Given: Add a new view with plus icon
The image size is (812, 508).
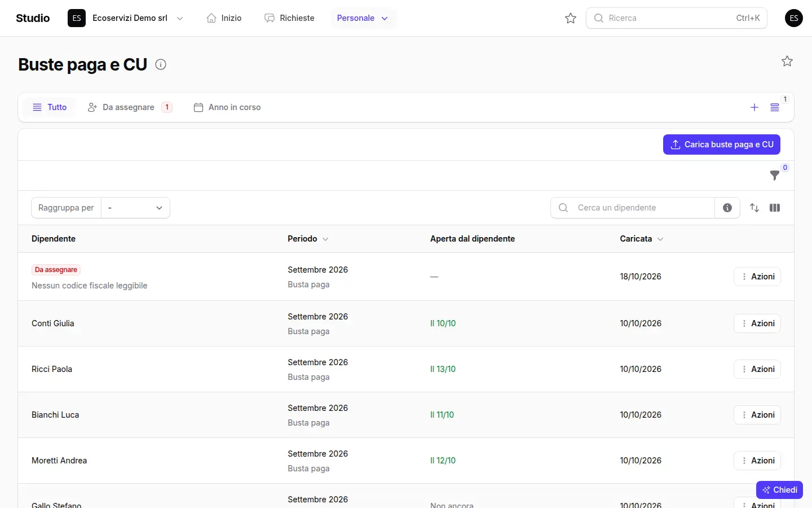Looking at the screenshot, I should point(754,107).
